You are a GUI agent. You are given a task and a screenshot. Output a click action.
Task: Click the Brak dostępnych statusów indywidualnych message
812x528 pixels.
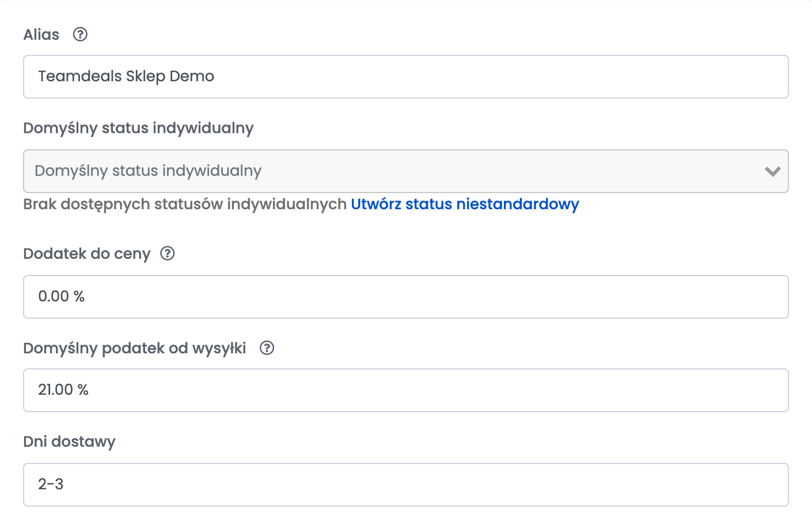tap(185, 204)
